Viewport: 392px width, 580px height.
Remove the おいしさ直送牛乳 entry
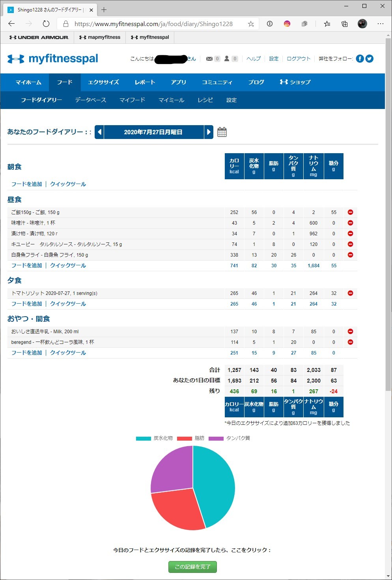(350, 332)
